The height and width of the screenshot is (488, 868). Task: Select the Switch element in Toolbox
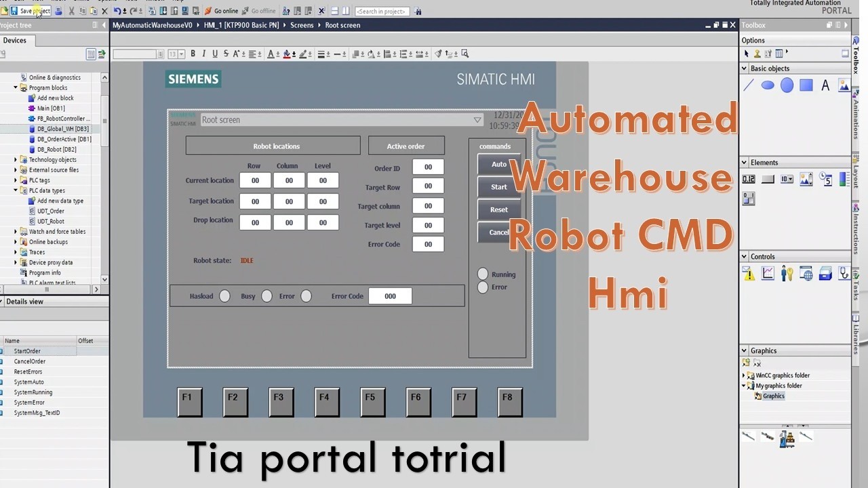click(x=749, y=198)
